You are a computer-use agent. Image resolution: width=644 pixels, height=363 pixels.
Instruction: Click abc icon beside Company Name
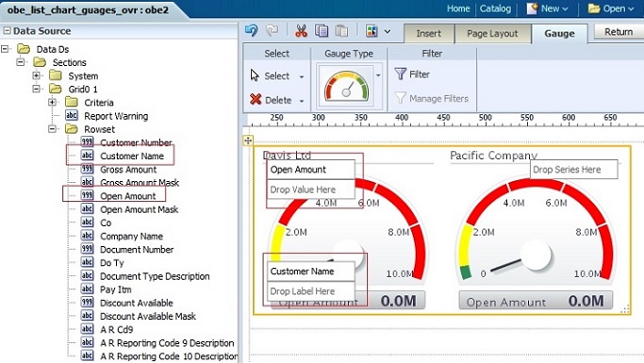tap(87, 236)
